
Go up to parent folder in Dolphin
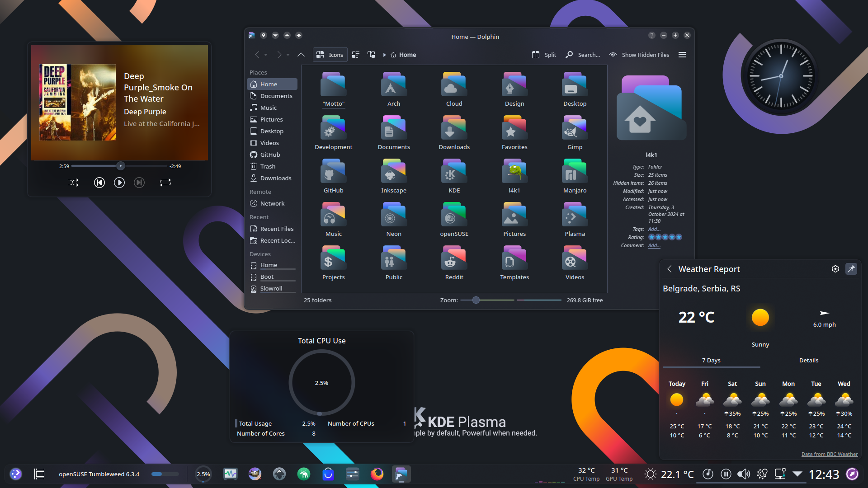301,55
